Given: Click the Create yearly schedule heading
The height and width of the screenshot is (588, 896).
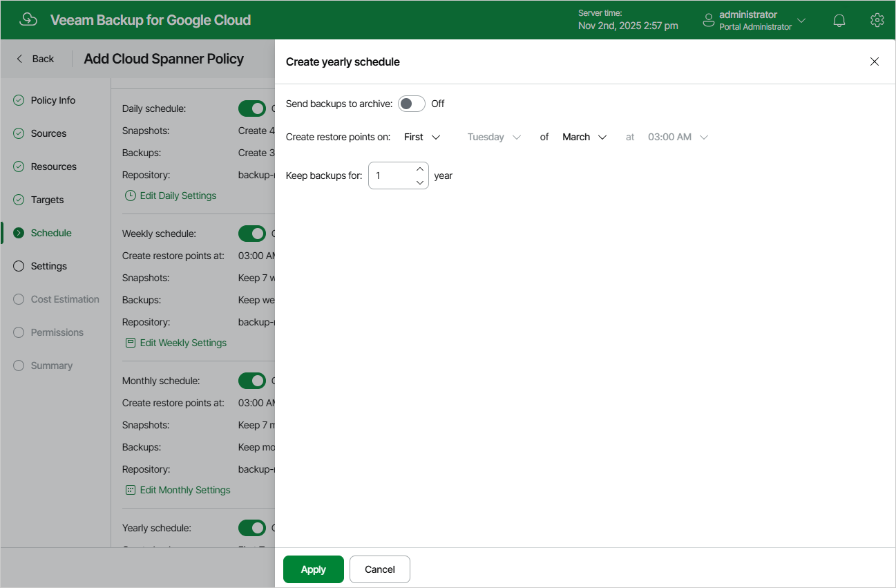Looking at the screenshot, I should click(x=343, y=61).
